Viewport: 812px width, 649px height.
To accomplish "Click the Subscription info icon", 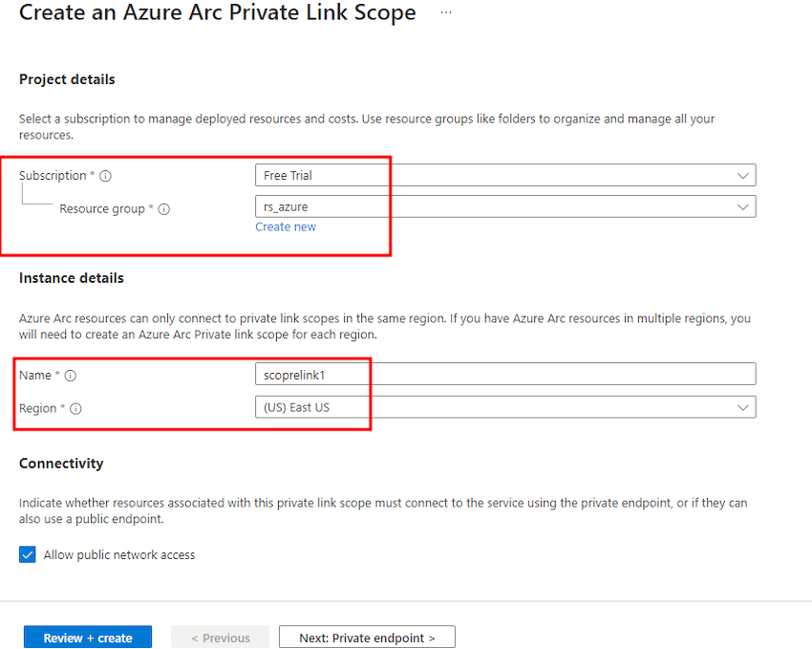I will tap(104, 175).
